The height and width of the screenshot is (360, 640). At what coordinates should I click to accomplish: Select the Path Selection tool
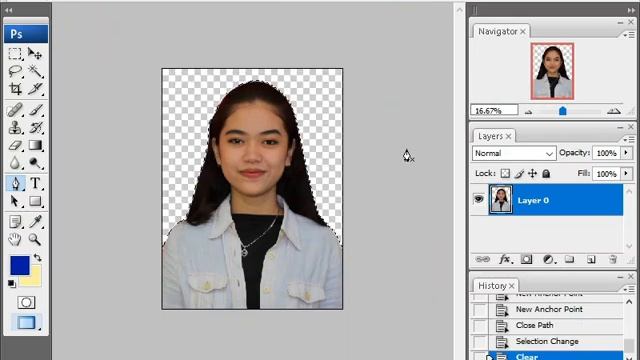[x=15, y=201]
